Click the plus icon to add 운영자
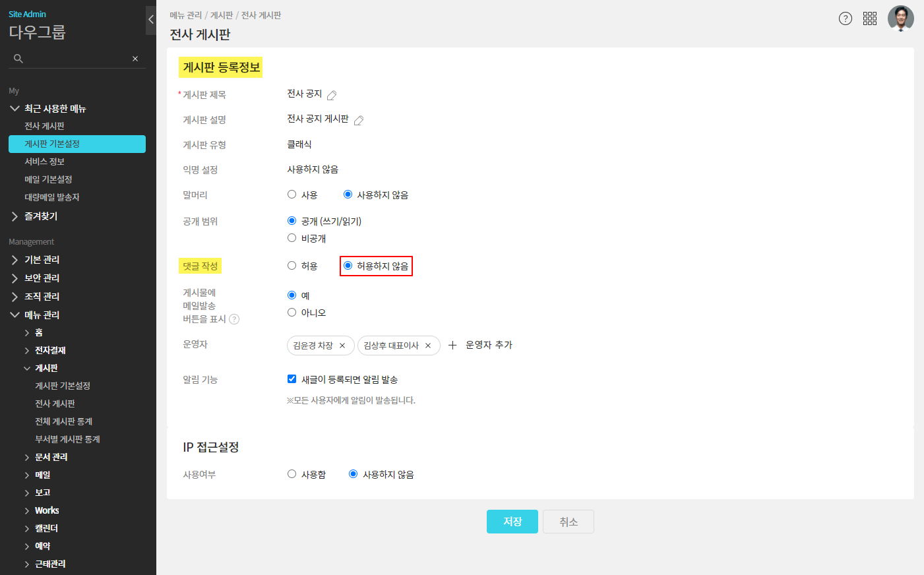Viewport: 924px width, 575px height. [x=452, y=345]
